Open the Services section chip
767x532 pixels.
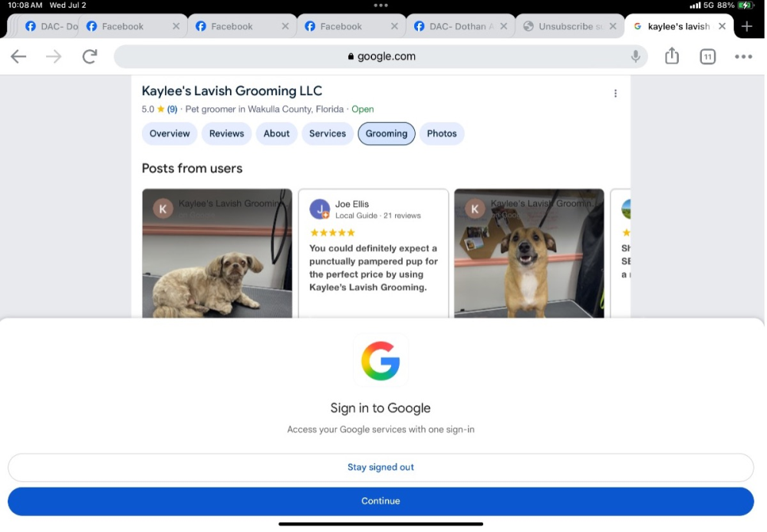(328, 133)
